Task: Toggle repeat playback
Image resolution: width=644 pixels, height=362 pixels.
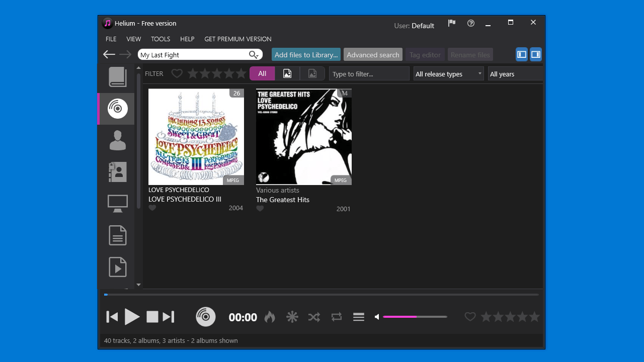Action: pyautogui.click(x=337, y=317)
